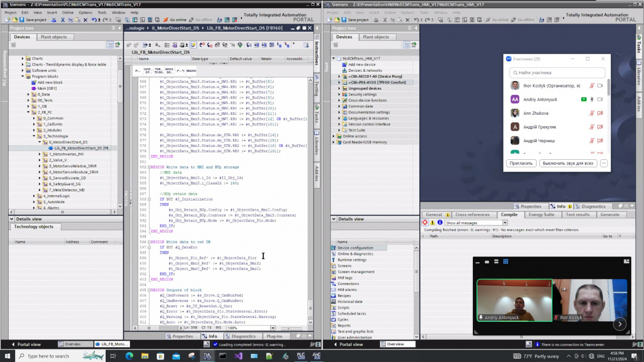Click the More options ellipsis in participants panel

click(x=604, y=163)
